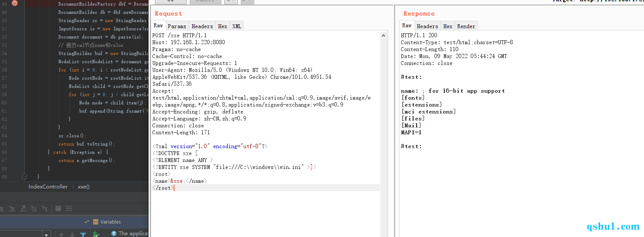644x237 pixels.
Task: Click the blue info icon before 'The applica'
Action: pos(114,234)
